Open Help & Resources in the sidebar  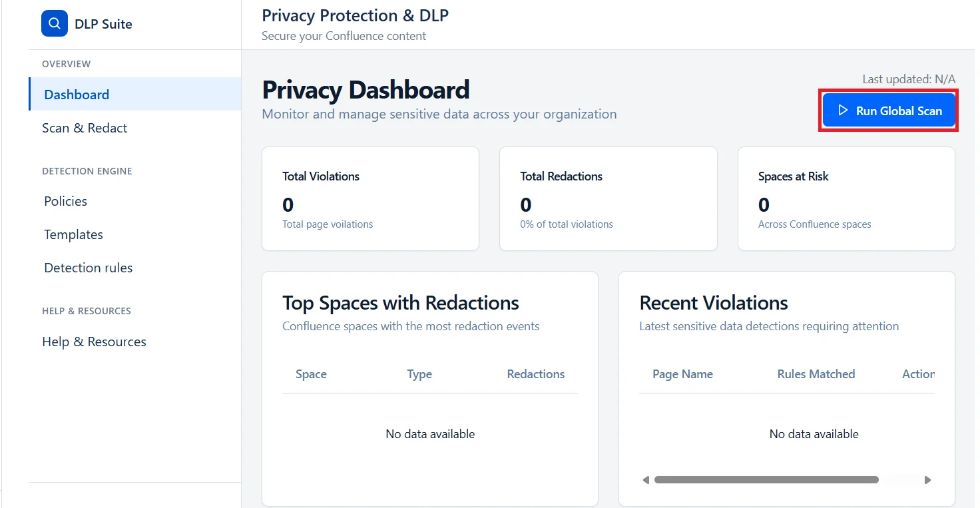[94, 342]
